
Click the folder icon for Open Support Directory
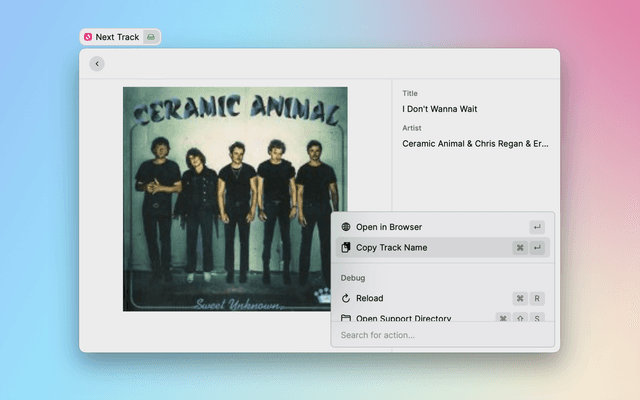[x=346, y=317]
